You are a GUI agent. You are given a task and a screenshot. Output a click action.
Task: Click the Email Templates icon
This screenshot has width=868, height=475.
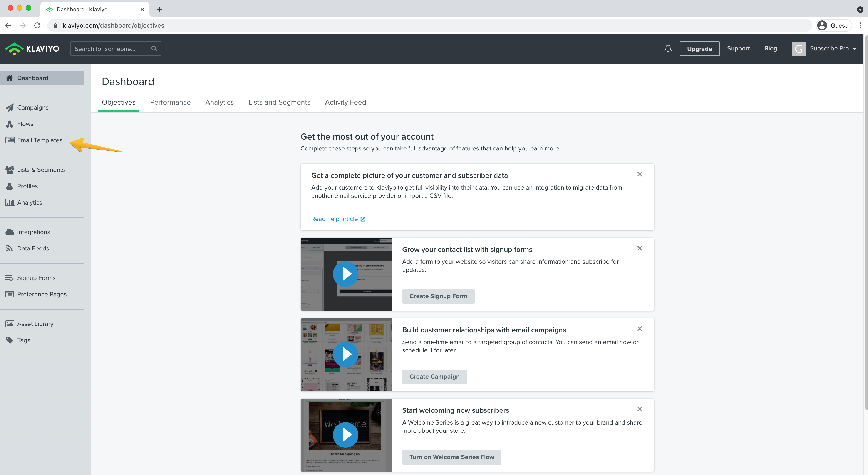tap(10, 140)
